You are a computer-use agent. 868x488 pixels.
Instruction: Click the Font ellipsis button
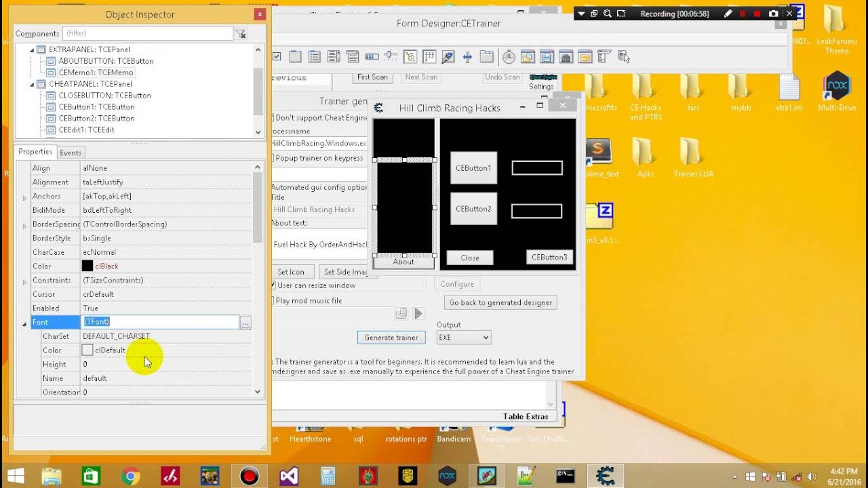pyautogui.click(x=245, y=323)
